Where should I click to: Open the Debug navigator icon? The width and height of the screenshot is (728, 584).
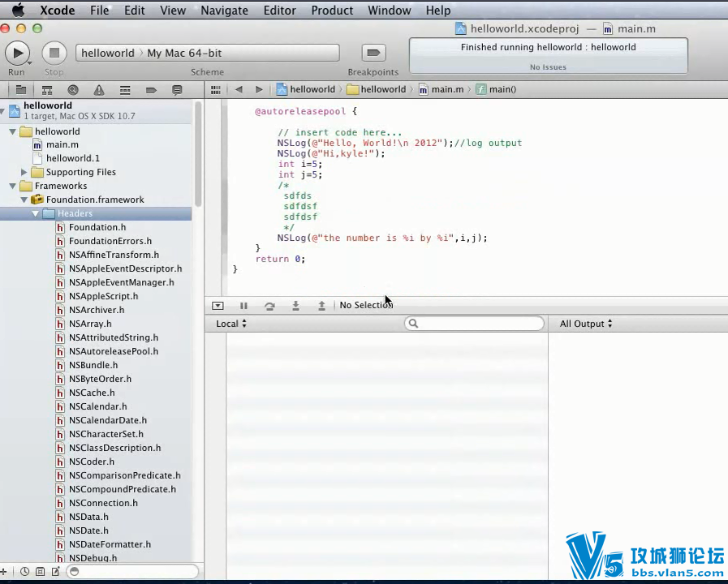pyautogui.click(x=125, y=90)
